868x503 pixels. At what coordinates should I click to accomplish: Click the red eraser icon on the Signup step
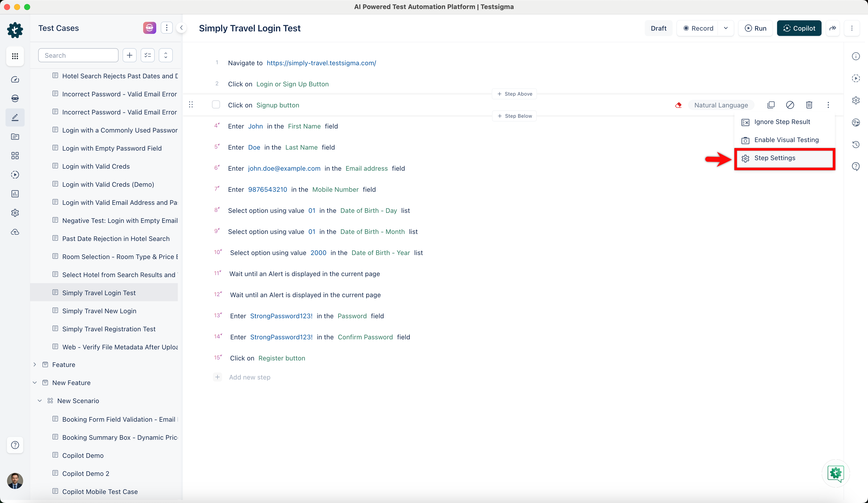click(678, 105)
